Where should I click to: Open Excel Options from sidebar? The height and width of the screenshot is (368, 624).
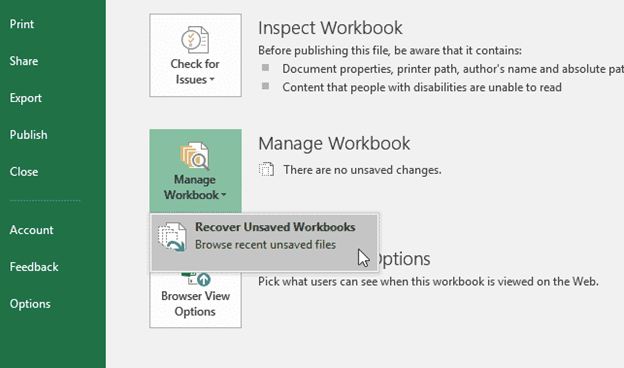tap(30, 304)
